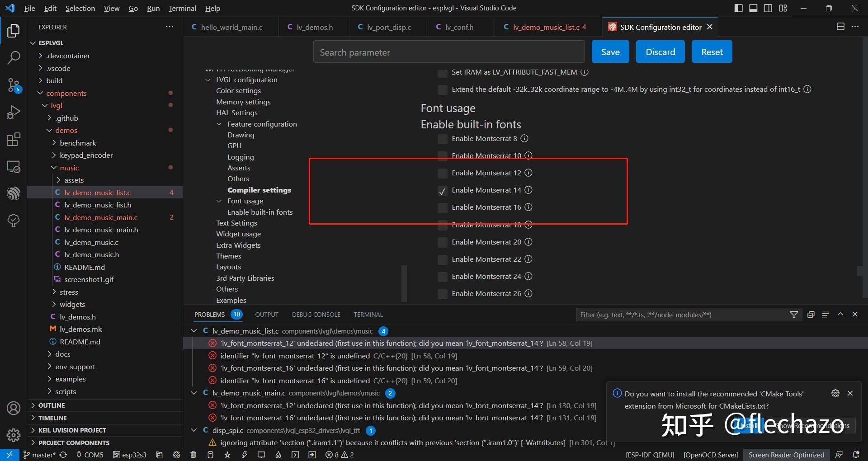Image resolution: width=868 pixels, height=461 pixels.
Task: Uncheck Enable Montserrat 14
Action: click(443, 191)
